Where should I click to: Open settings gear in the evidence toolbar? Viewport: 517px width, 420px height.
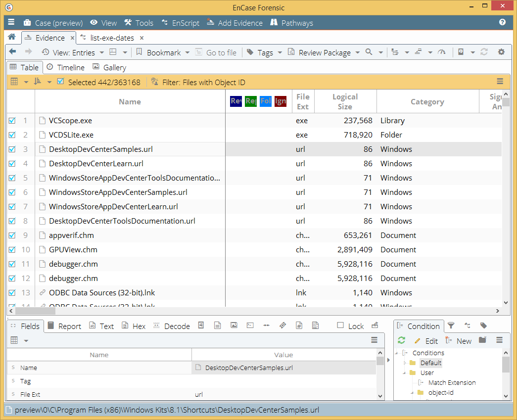coord(501,52)
